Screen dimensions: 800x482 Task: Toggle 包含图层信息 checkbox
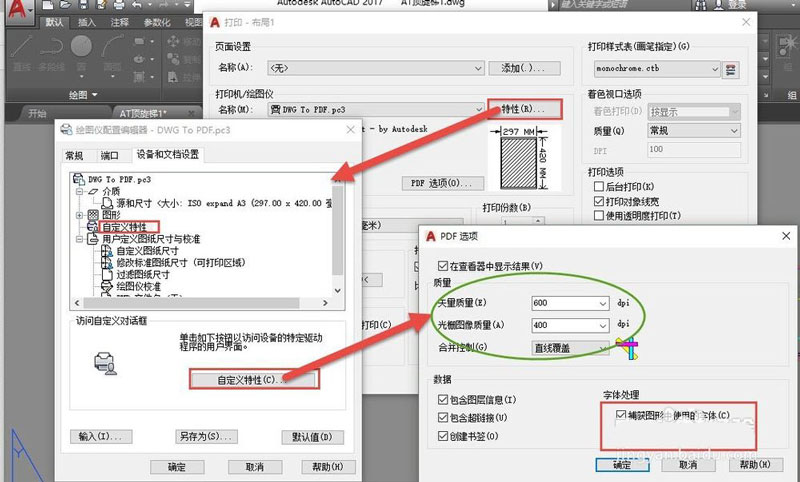[443, 399]
